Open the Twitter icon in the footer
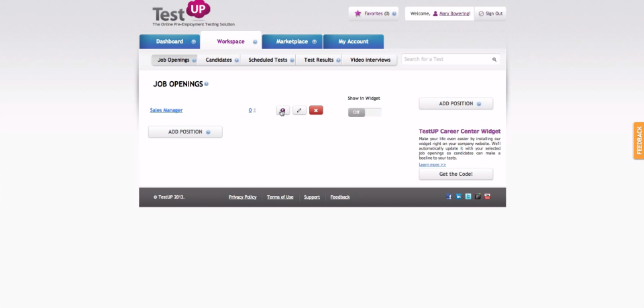Screen dimensions: 644x308 coord(468,197)
